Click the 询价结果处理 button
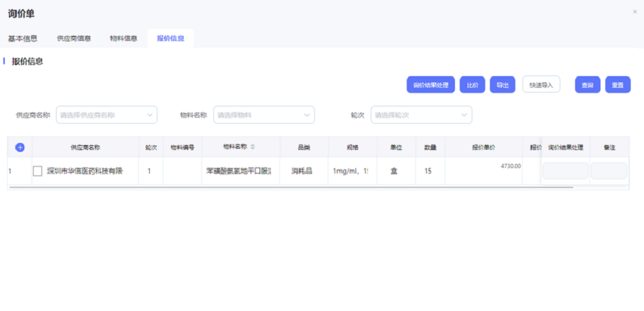Image resolution: width=644 pixels, height=311 pixels. pyautogui.click(x=431, y=85)
